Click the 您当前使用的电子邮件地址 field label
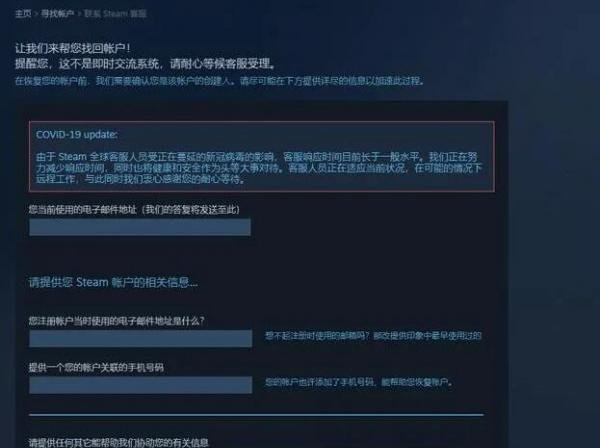600x448 pixels. click(x=134, y=210)
